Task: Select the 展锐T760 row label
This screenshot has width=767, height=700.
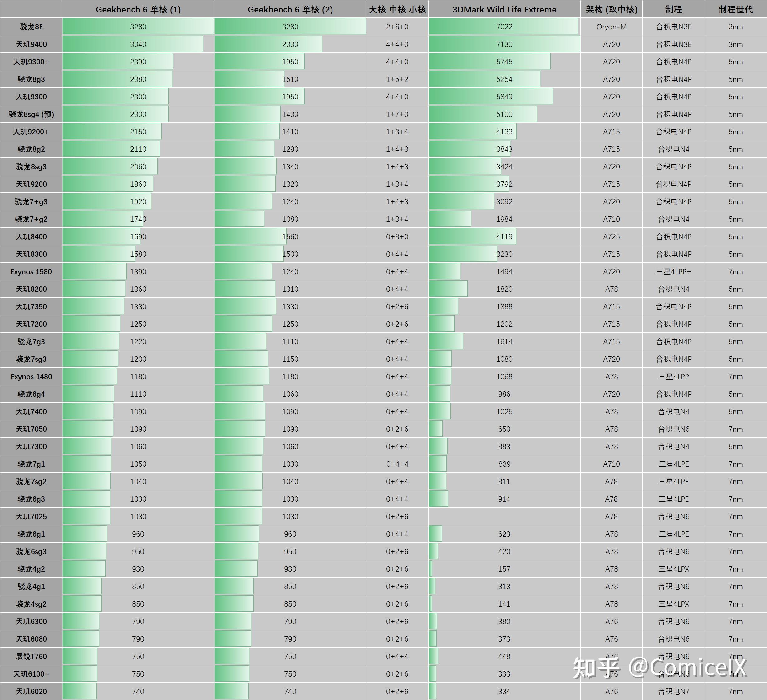Action: pyautogui.click(x=31, y=656)
